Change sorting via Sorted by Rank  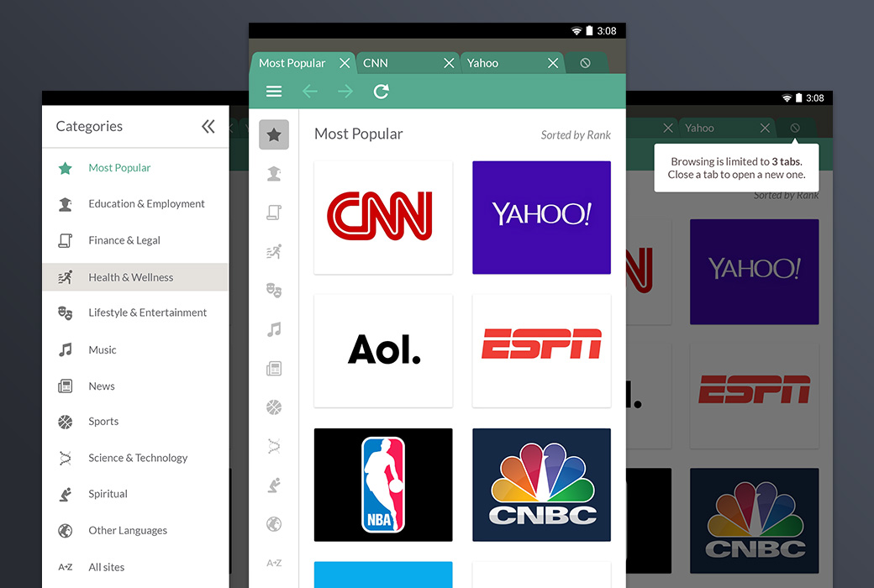(x=575, y=135)
